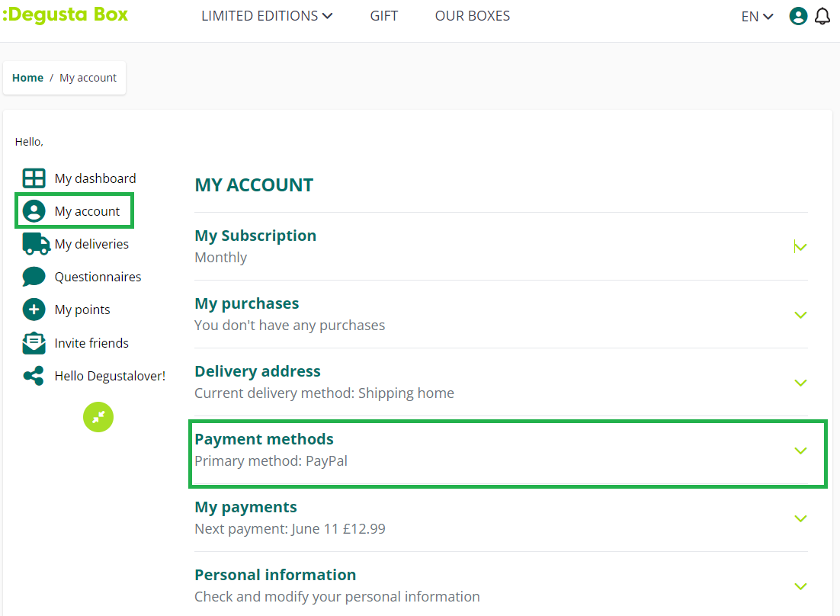Expand the My Subscription section chevron
840x616 pixels.
800,246
